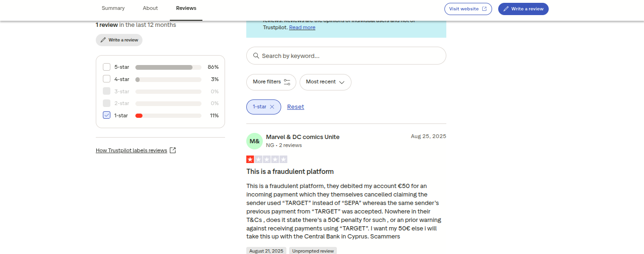Click the external link icon beside How Trustpilot labels reviews
644x254 pixels.
173,150
